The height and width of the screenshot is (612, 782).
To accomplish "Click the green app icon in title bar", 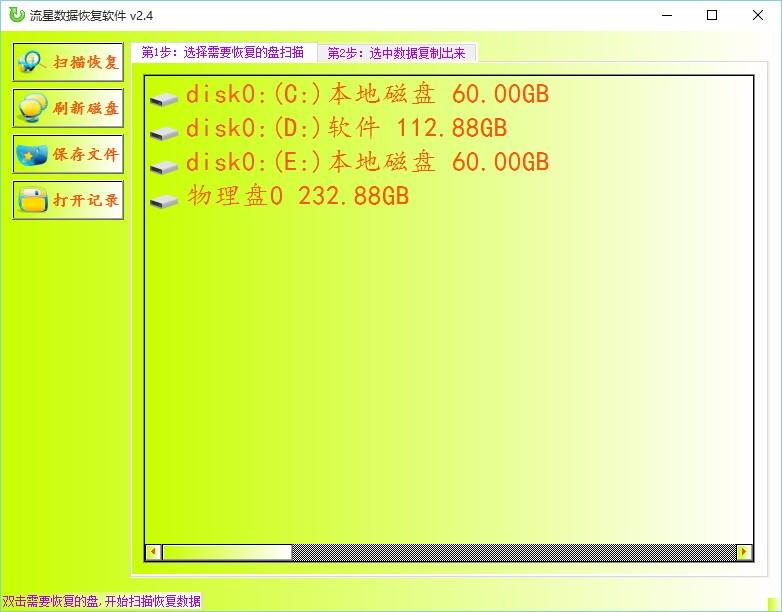I will click(x=16, y=15).
